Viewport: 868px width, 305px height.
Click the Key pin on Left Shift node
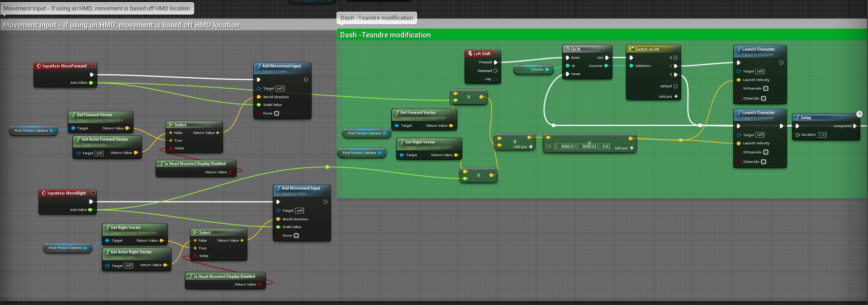495,79
